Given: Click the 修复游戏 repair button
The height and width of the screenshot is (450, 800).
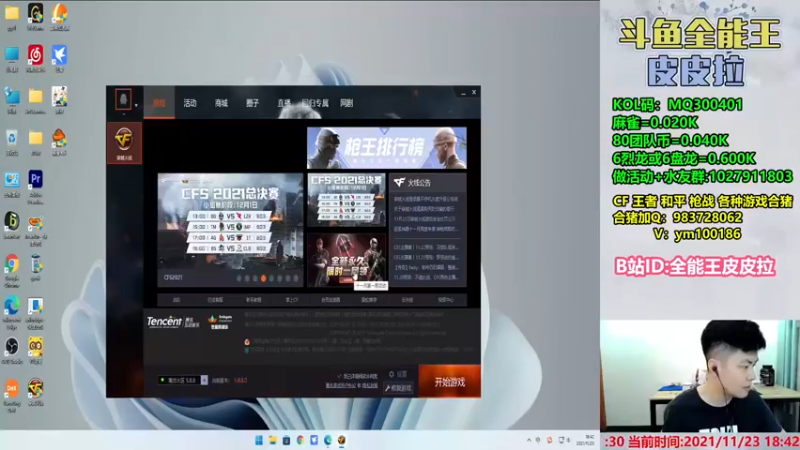Looking at the screenshot, I should click(398, 388).
